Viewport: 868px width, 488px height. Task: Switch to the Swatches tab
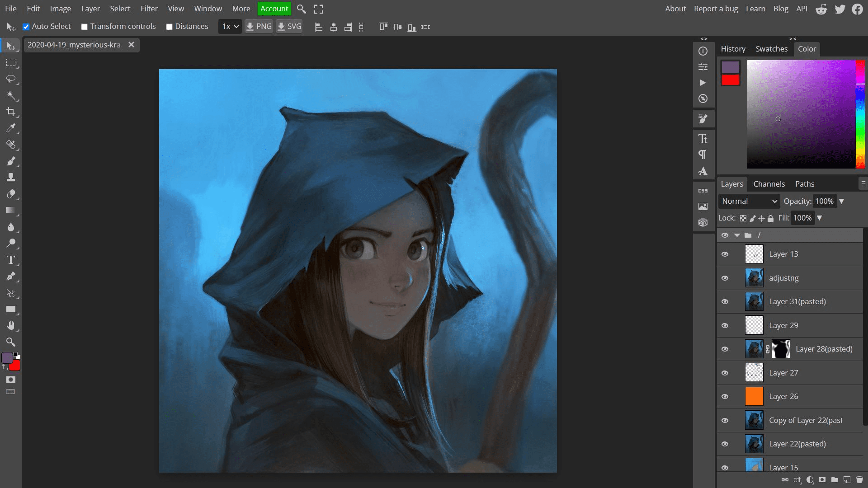[771, 49]
